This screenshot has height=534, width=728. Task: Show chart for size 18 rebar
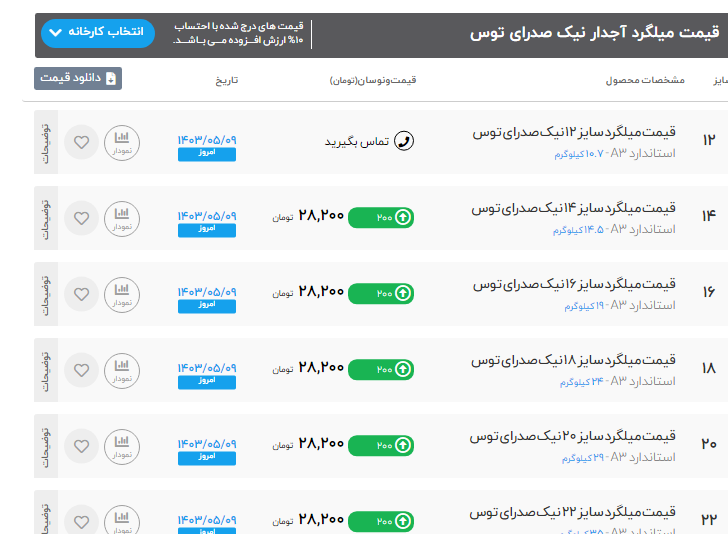pyautogui.click(x=122, y=369)
